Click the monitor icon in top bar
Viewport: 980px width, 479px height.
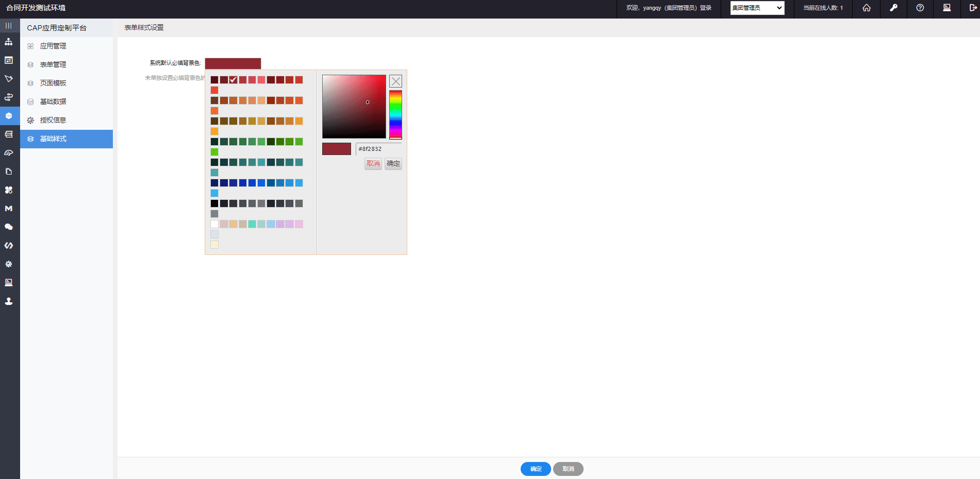click(947, 8)
